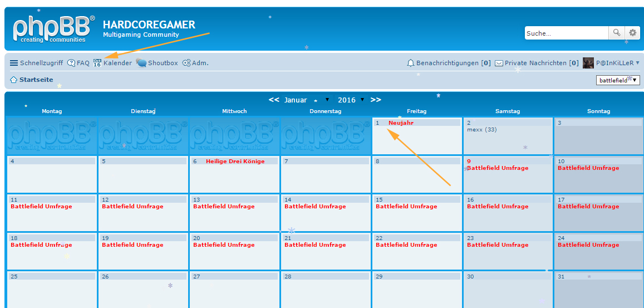Open Battlefield Umfrage on day 19

[132, 245]
